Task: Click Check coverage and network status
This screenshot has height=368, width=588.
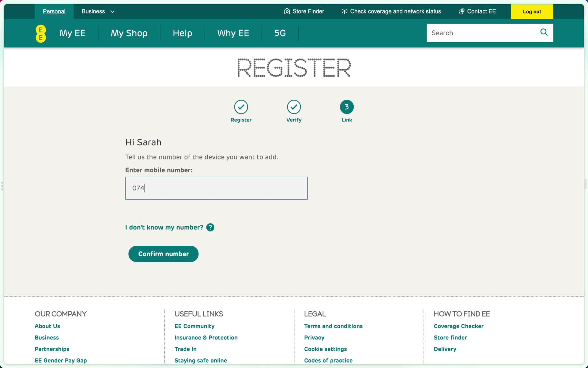Action: coord(395,11)
